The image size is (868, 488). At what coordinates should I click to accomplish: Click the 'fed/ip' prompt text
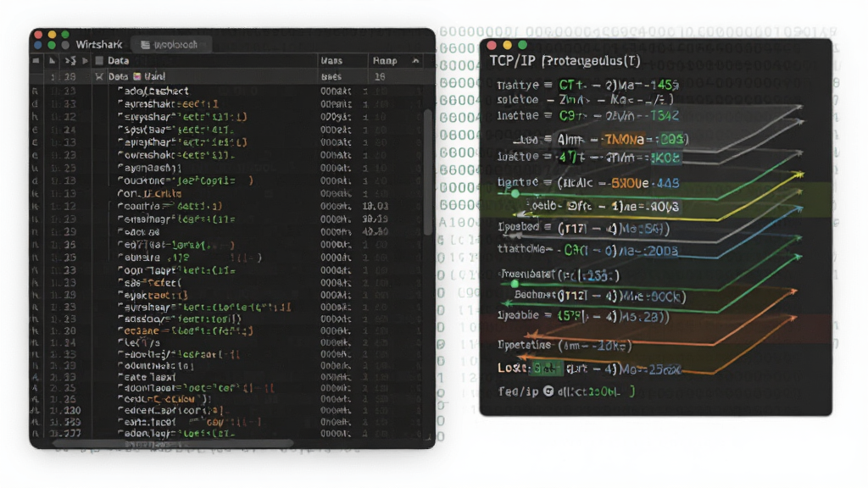[518, 391]
